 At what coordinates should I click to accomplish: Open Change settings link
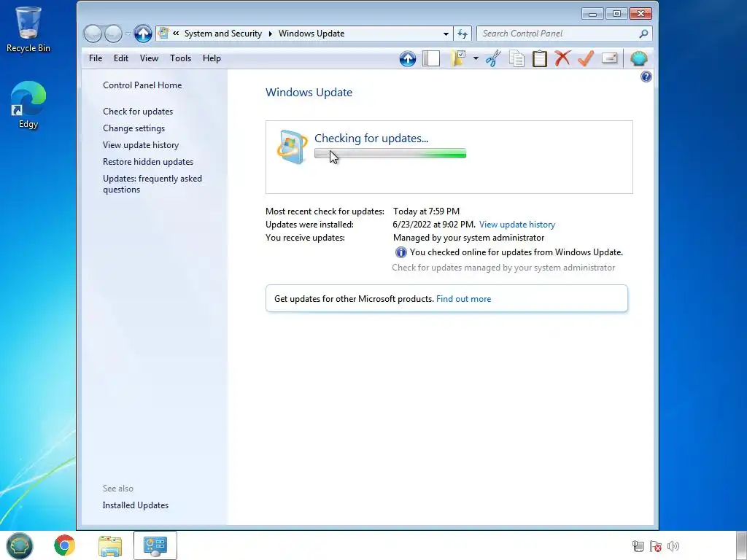tap(133, 128)
